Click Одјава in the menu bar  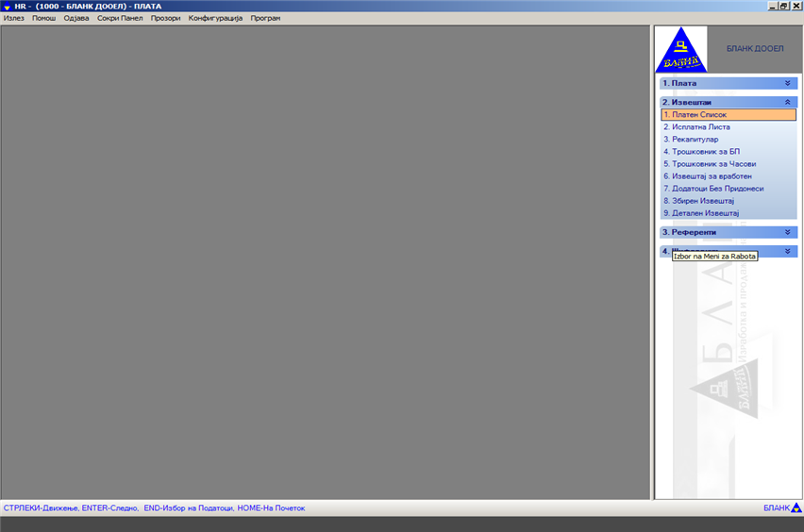[76, 18]
